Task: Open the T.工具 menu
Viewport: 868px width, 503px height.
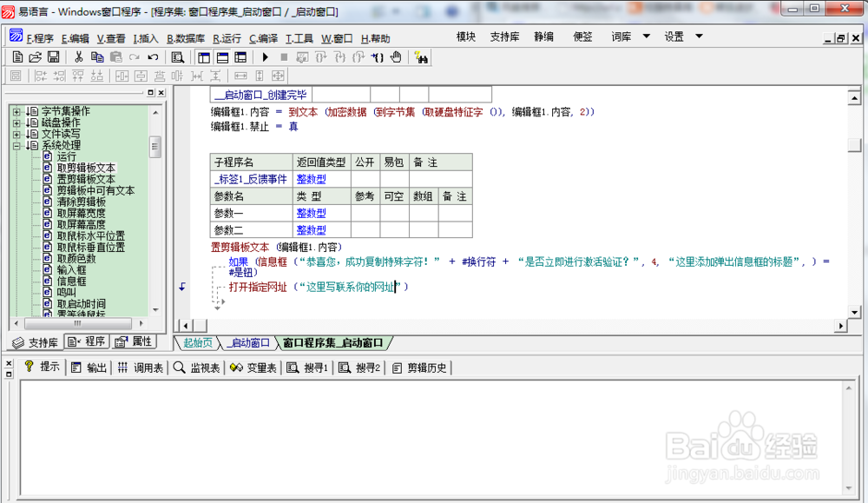Action: [x=299, y=38]
